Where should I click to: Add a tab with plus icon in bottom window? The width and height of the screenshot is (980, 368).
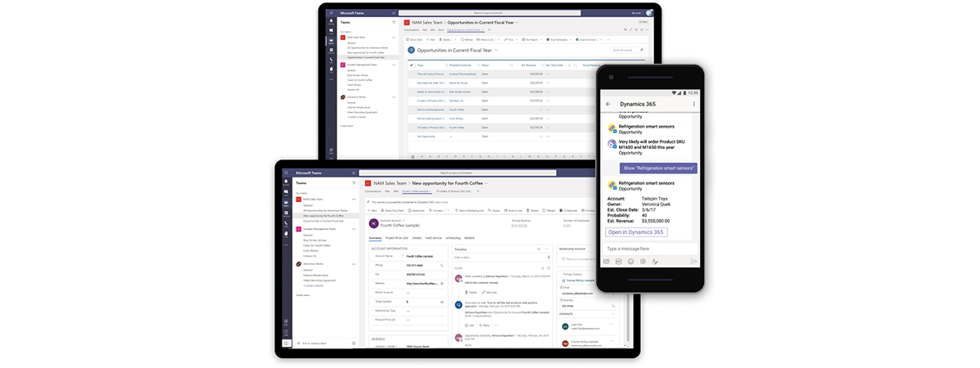[x=478, y=191]
